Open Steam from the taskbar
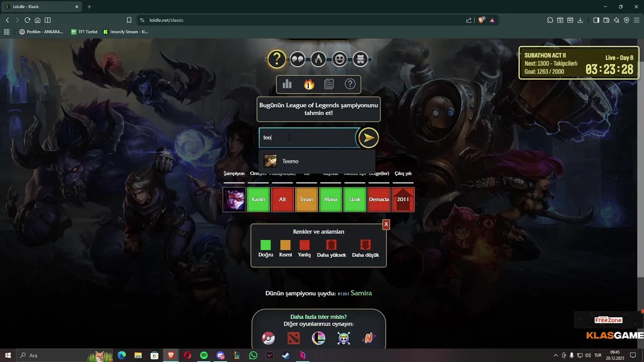Image resolution: width=644 pixels, height=362 pixels. (286, 355)
